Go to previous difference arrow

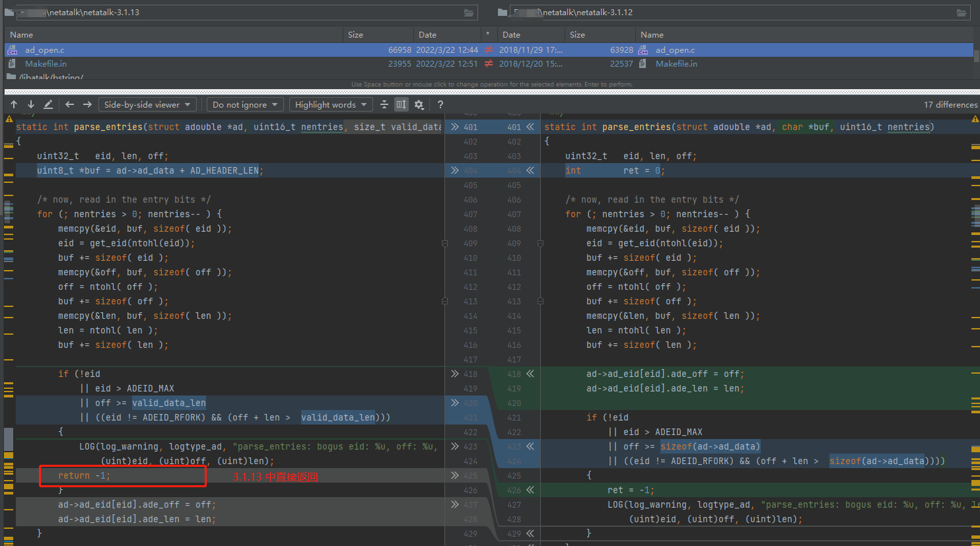pos(14,104)
